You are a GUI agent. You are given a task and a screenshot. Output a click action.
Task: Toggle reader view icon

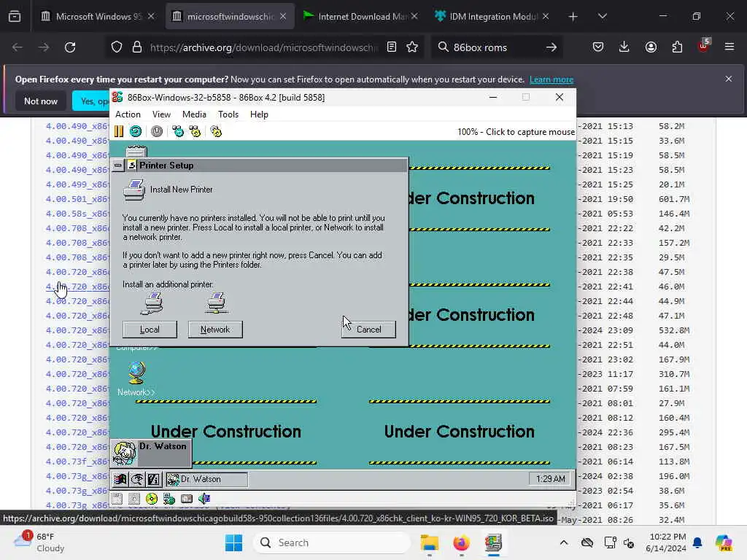tap(392, 47)
